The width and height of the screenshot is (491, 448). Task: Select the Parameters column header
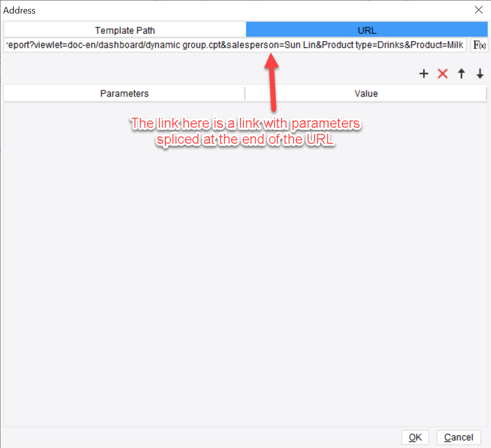125,93
